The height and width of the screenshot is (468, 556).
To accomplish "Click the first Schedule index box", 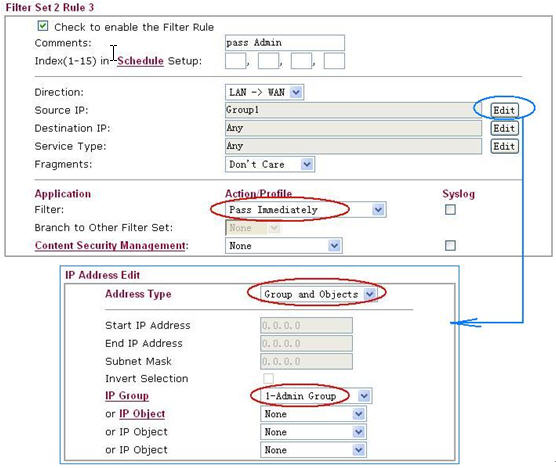I will (x=235, y=61).
